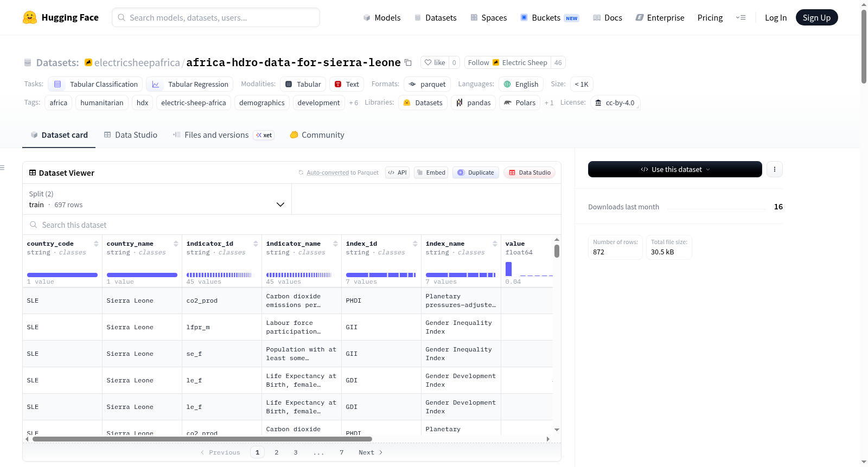Open the cc-by-4.0 license tag
The image size is (868, 467).
615,103
